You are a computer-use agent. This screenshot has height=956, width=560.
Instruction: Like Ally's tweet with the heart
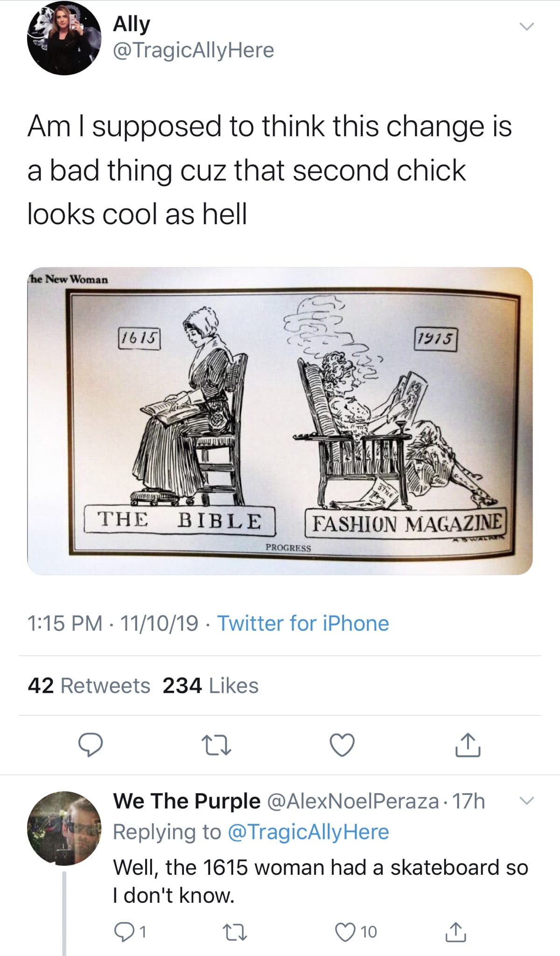click(342, 745)
